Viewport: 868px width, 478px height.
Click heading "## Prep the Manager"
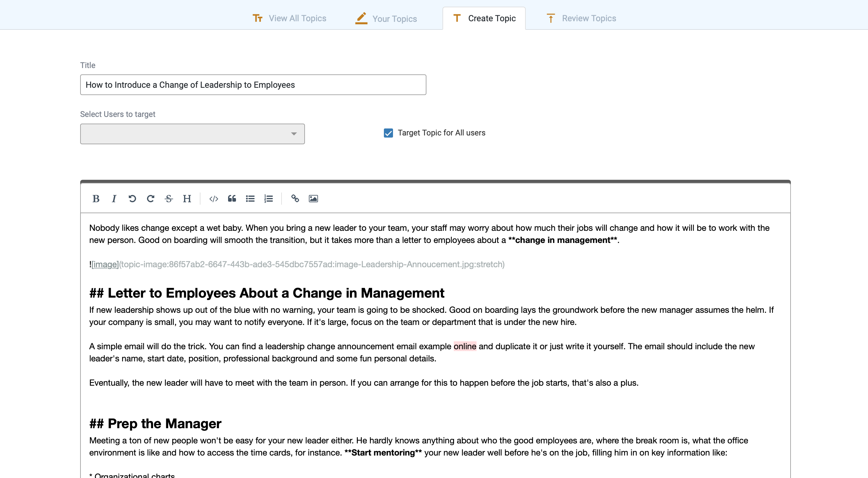point(155,423)
